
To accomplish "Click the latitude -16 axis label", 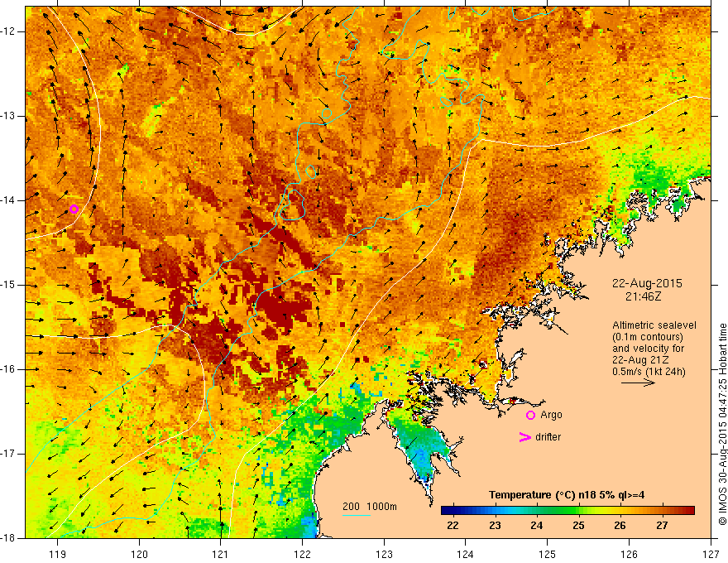I will pos(9,370).
